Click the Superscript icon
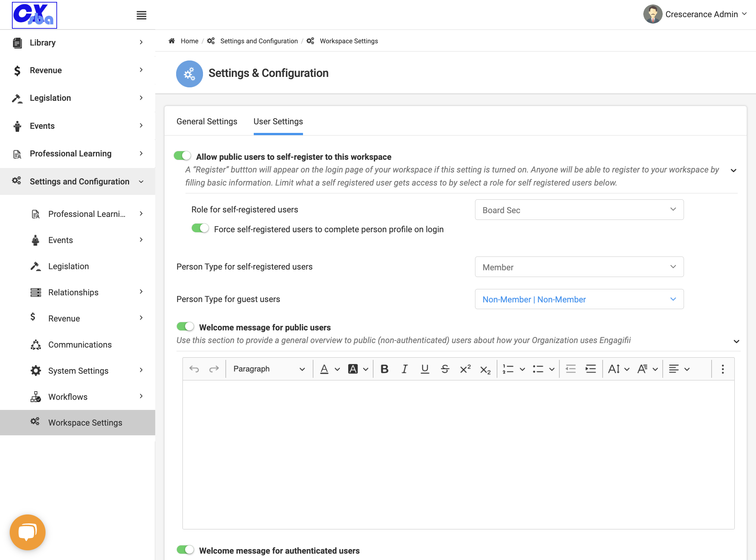The image size is (756, 560). point(465,369)
